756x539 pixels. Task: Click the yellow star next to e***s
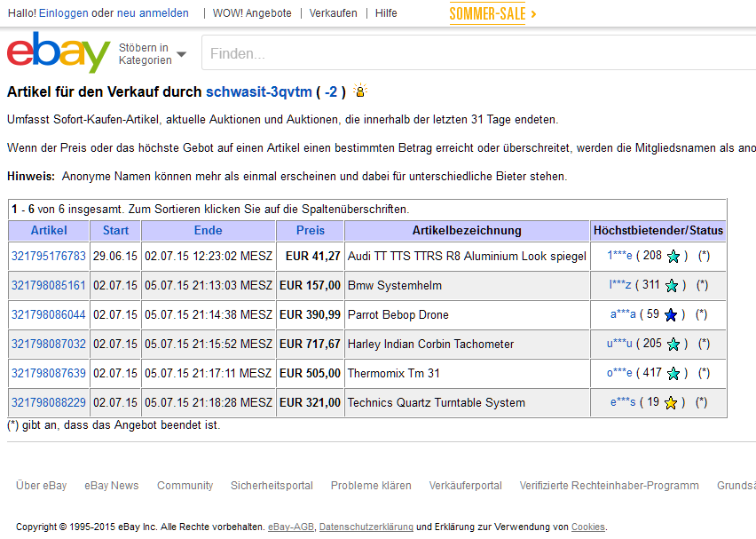671,403
